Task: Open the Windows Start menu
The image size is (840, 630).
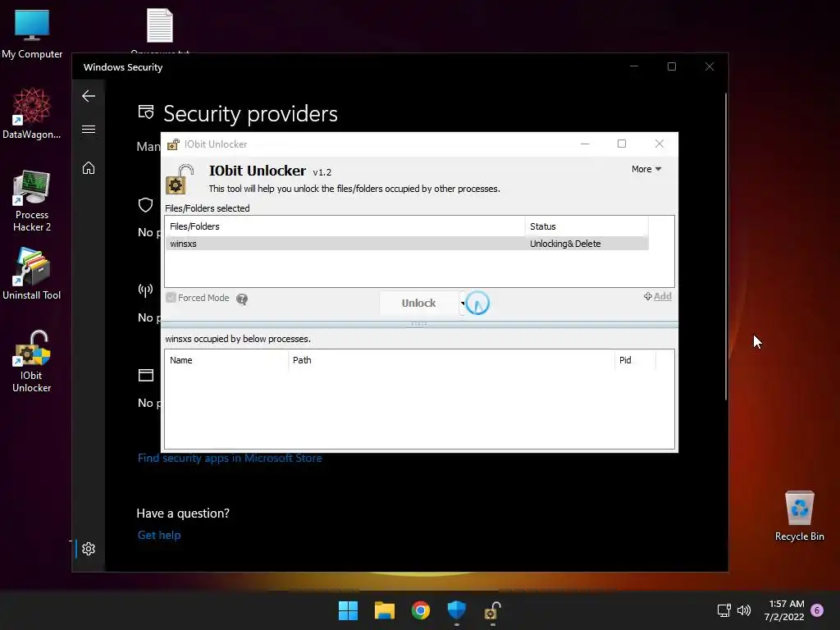Action: click(x=348, y=610)
